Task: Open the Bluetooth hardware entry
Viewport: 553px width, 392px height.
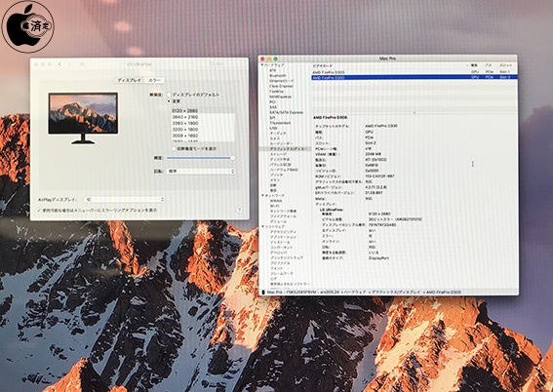Action: (278, 76)
